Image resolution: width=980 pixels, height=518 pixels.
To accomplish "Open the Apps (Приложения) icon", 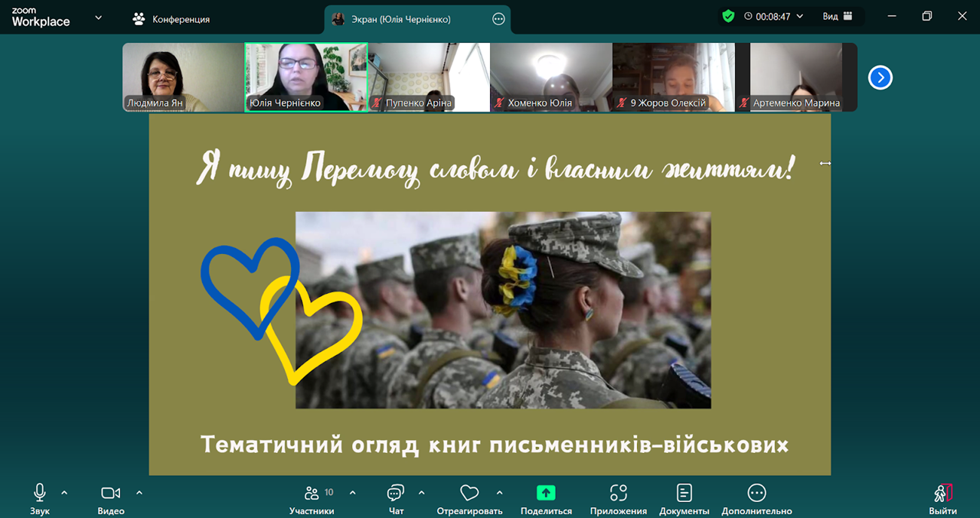I will [619, 493].
